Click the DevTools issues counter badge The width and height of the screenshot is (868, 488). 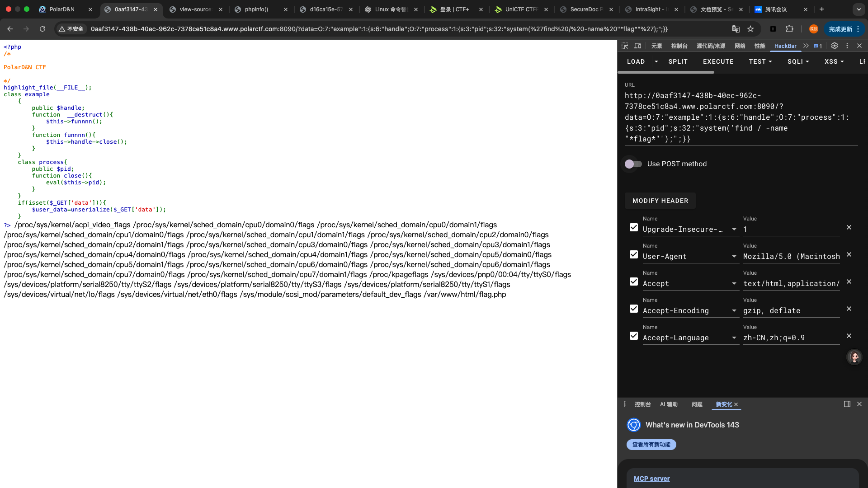pyautogui.click(x=818, y=46)
